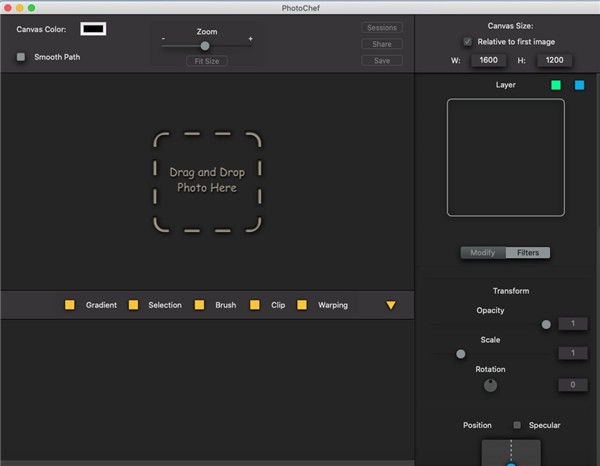Select the Brush tool label

[226, 305]
